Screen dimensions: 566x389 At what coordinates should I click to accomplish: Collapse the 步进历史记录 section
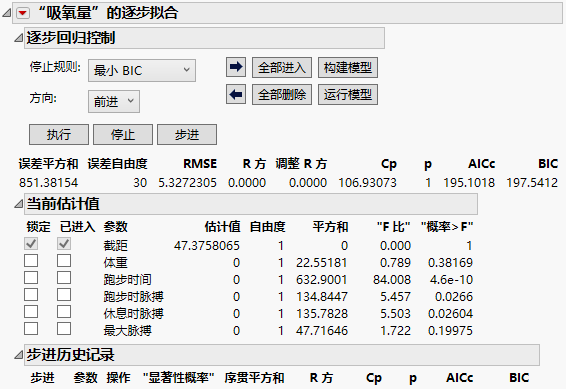[18, 355]
